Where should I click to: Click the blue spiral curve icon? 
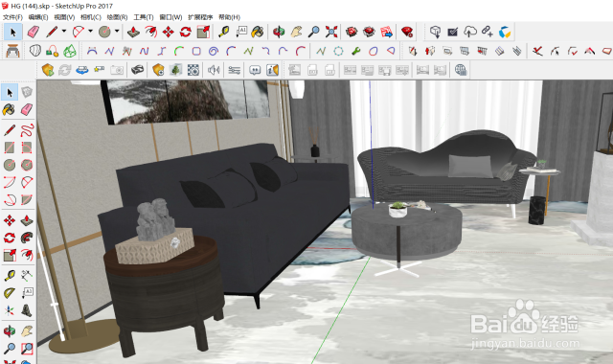pyautogui.click(x=214, y=51)
